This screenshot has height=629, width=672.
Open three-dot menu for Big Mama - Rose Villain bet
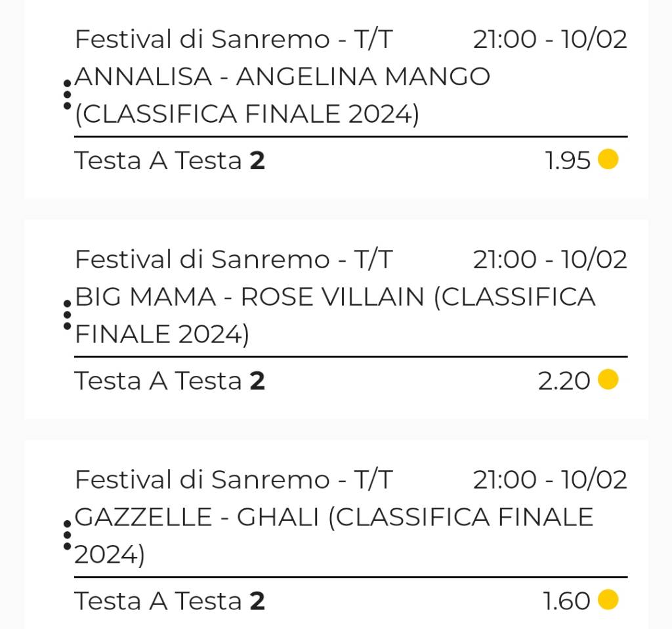(x=68, y=315)
